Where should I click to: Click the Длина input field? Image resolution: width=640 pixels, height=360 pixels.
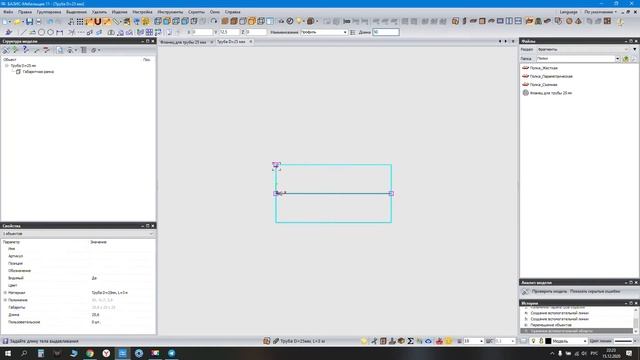pos(386,32)
